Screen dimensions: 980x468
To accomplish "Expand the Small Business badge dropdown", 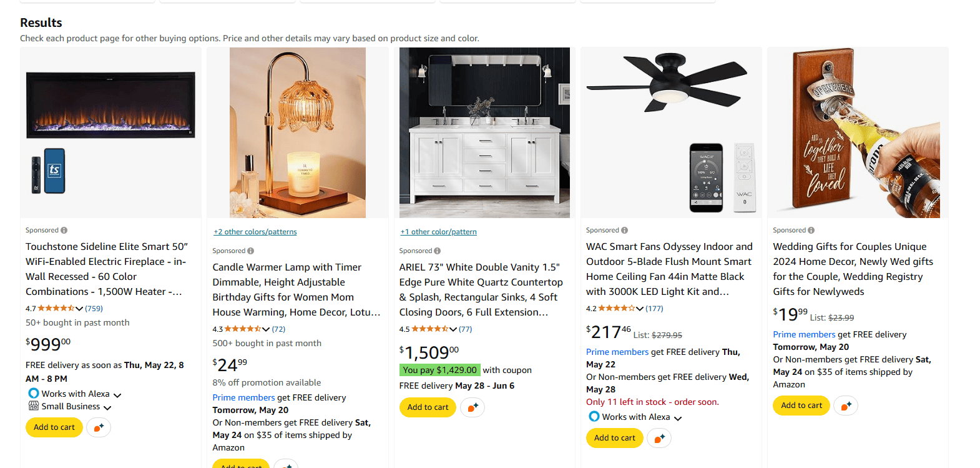I will (107, 407).
